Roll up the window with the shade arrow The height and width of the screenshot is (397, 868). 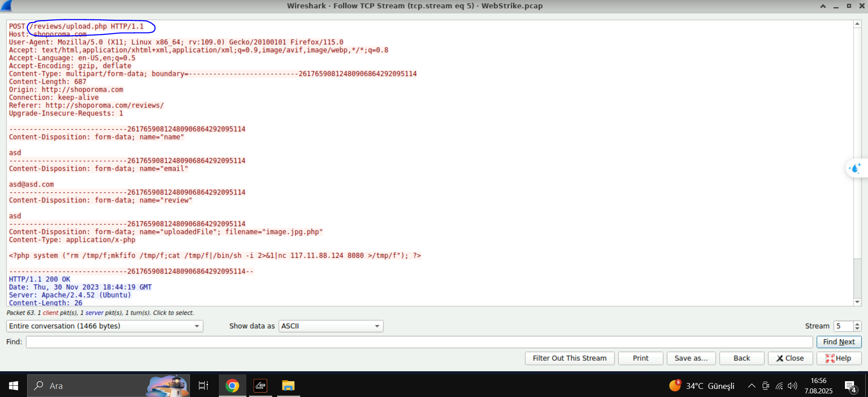(823, 6)
